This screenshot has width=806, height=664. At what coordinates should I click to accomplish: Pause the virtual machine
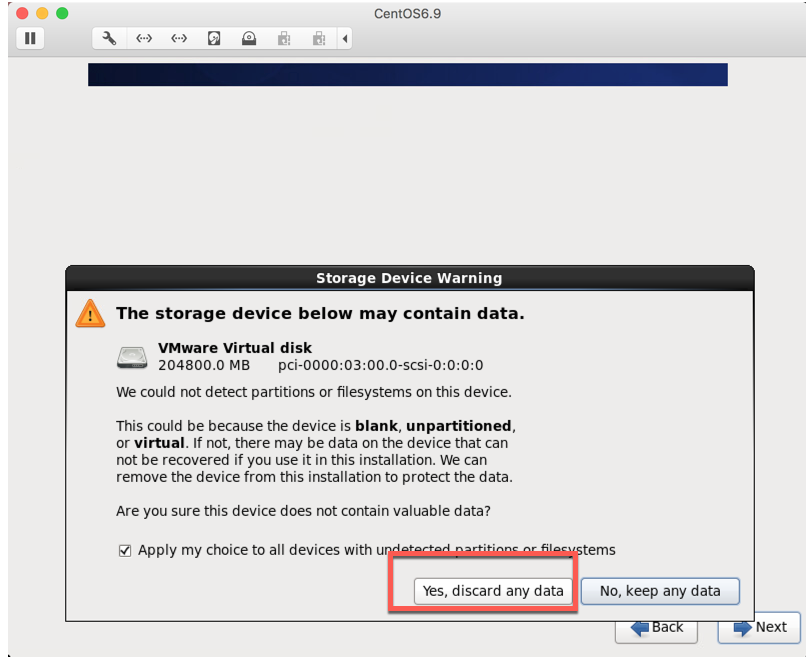click(30, 38)
